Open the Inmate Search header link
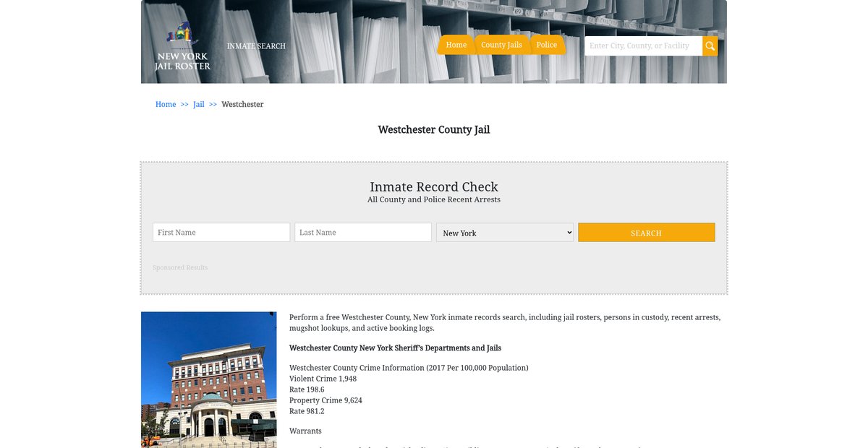 click(x=256, y=46)
